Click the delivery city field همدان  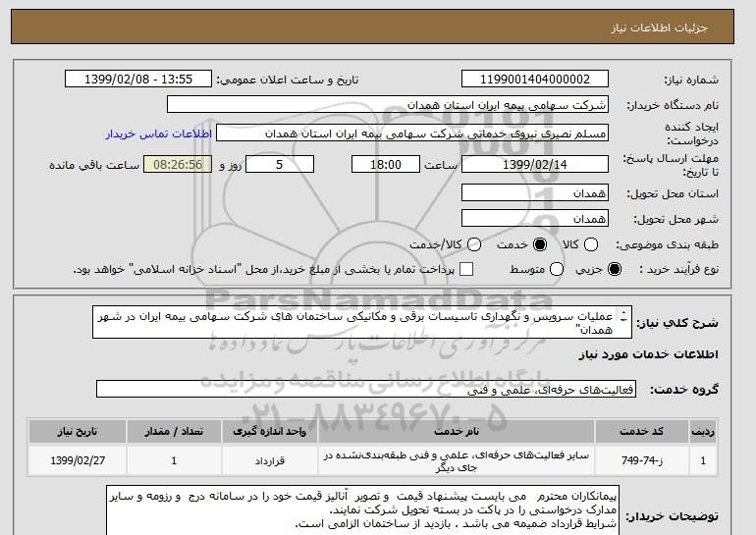pyautogui.click(x=535, y=218)
